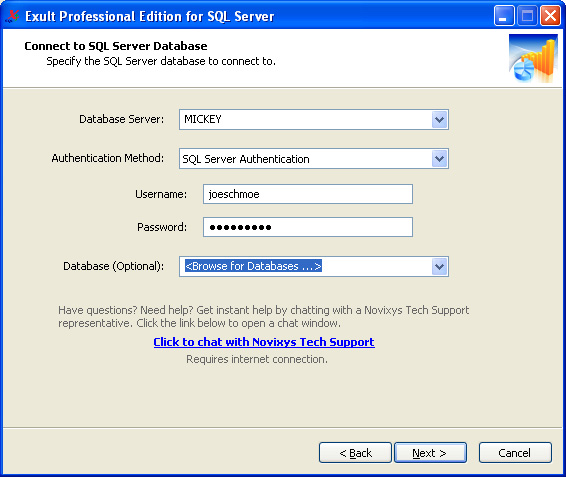Image resolution: width=566 pixels, height=477 pixels.
Task: Open the Click to chat with Novixys Tech Support link
Action: point(264,342)
